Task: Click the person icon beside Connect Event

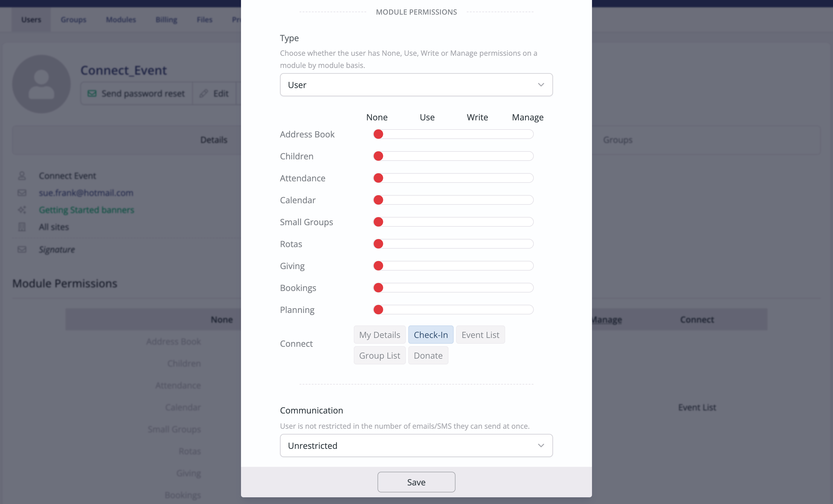Action: (22, 176)
